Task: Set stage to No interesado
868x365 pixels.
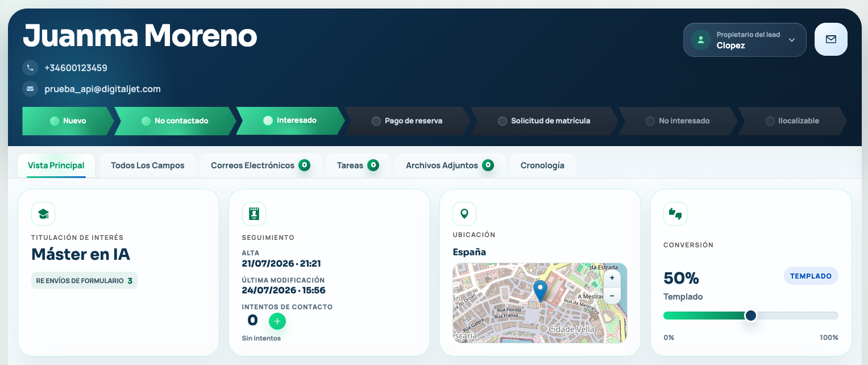Action: (x=678, y=121)
